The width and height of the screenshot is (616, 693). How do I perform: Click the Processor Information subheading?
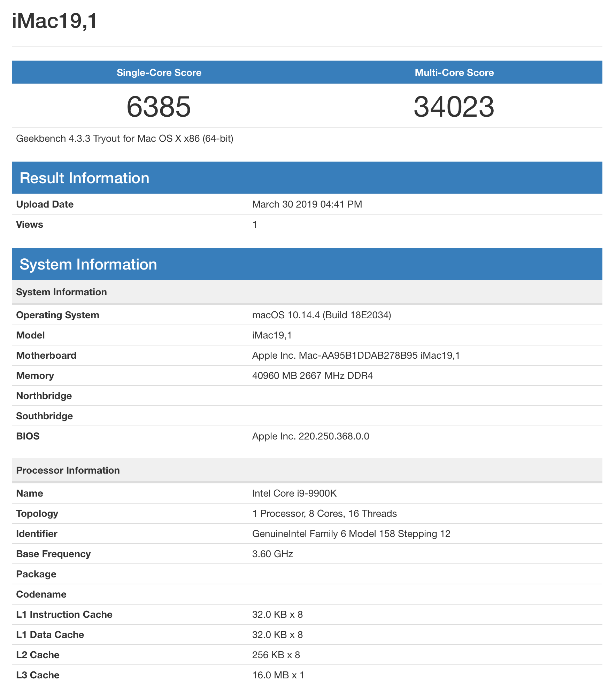coord(307,470)
